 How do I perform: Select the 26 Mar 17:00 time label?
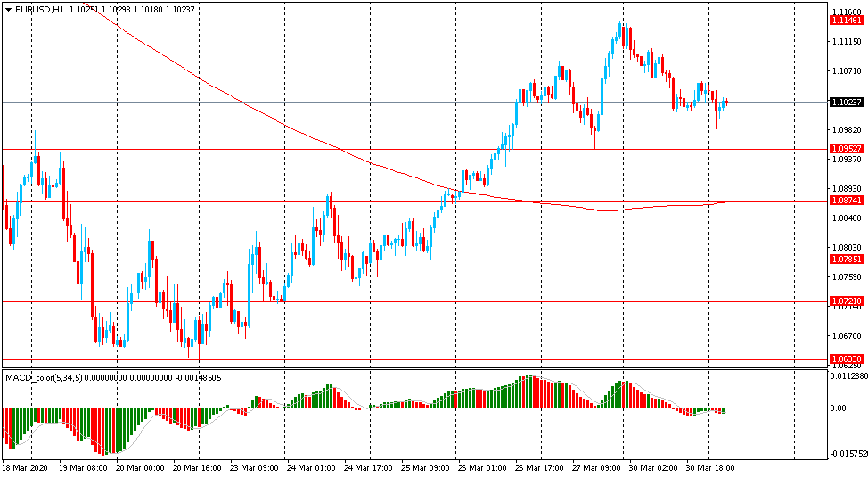pos(540,468)
